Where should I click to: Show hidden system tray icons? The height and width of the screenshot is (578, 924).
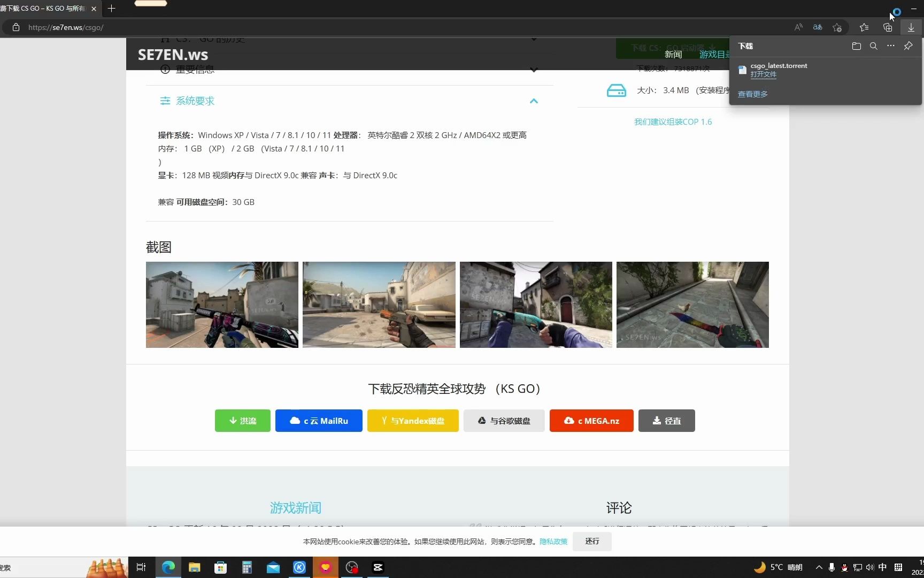coord(819,567)
